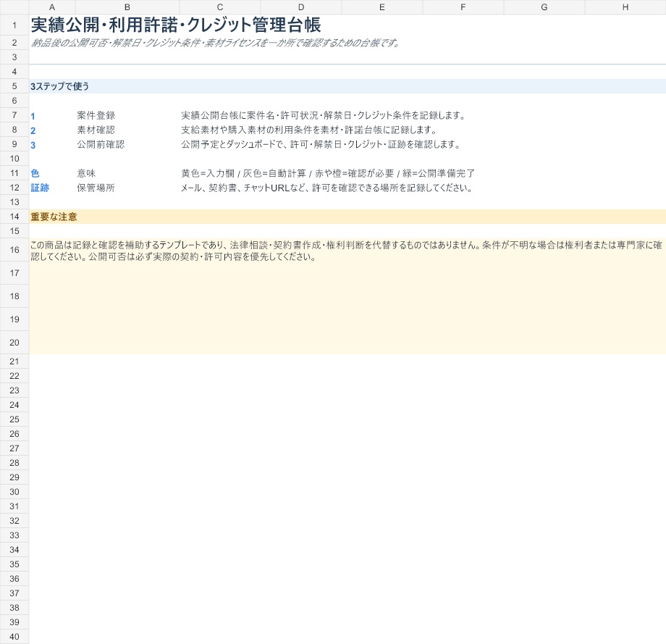Select row 25 header
Image resolution: width=666 pixels, height=644 pixels.
14,419
